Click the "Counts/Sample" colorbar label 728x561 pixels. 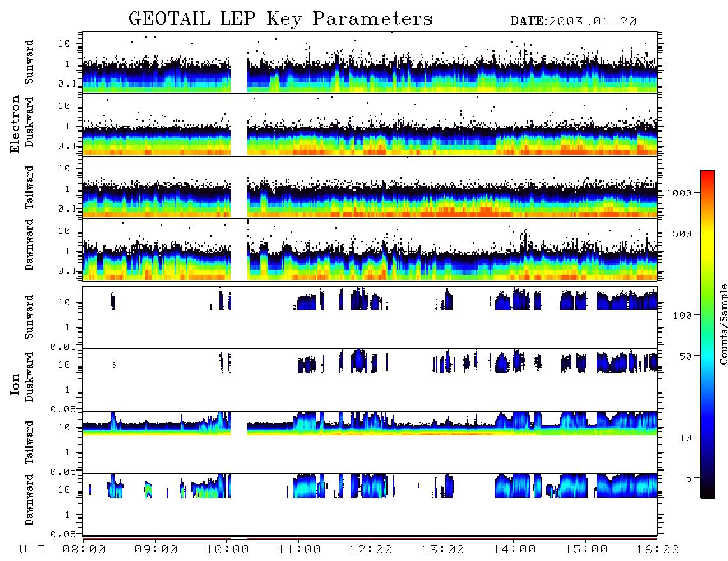(x=723, y=324)
